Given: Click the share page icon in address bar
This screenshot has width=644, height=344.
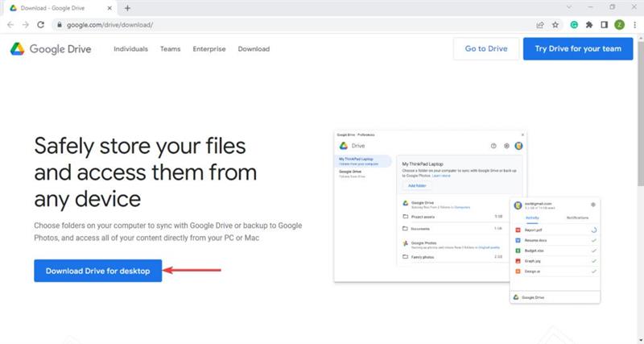Looking at the screenshot, I should click(x=539, y=25).
